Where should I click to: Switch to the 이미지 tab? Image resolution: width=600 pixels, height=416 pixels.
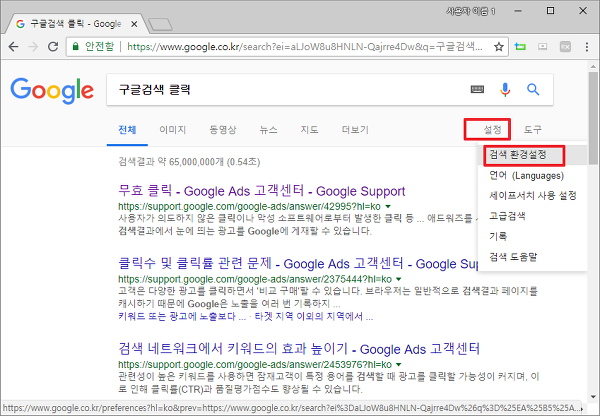click(x=173, y=130)
